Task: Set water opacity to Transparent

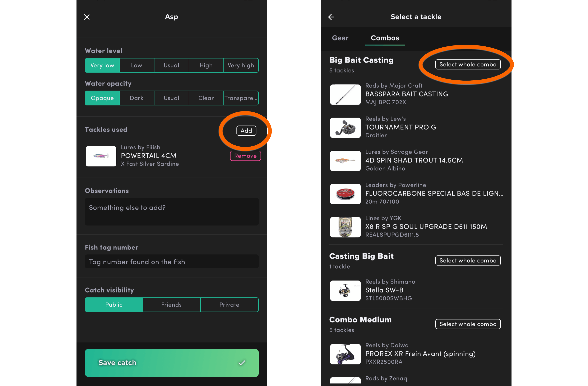Action: click(x=241, y=98)
